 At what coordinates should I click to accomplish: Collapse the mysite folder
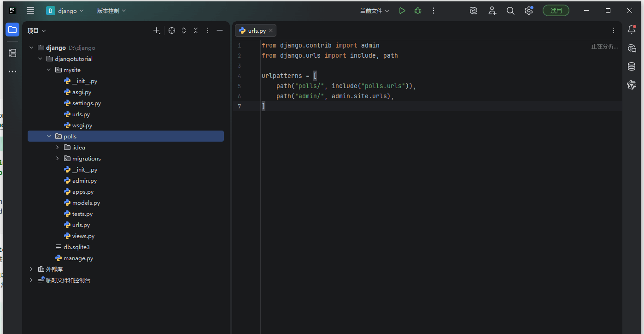(x=49, y=70)
